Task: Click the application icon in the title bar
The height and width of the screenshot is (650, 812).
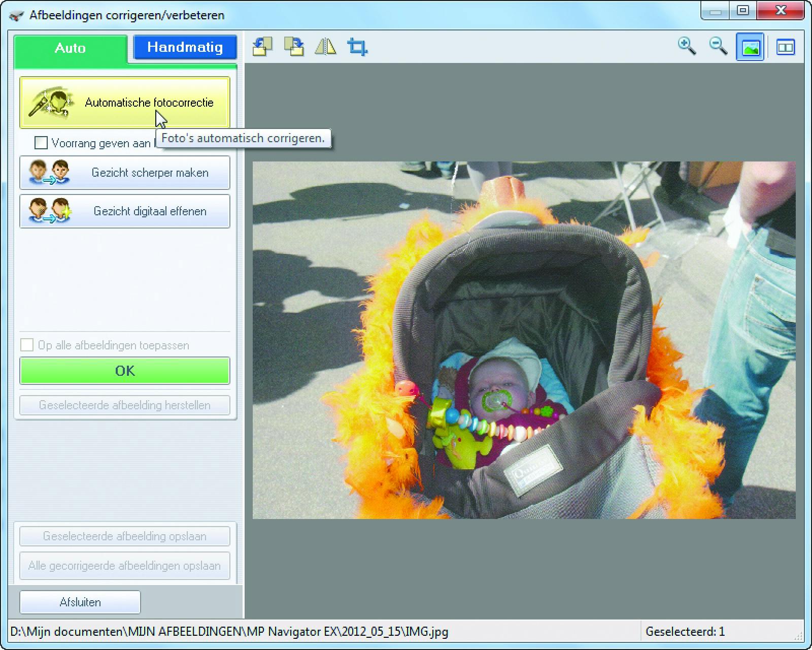Action: coord(17,15)
